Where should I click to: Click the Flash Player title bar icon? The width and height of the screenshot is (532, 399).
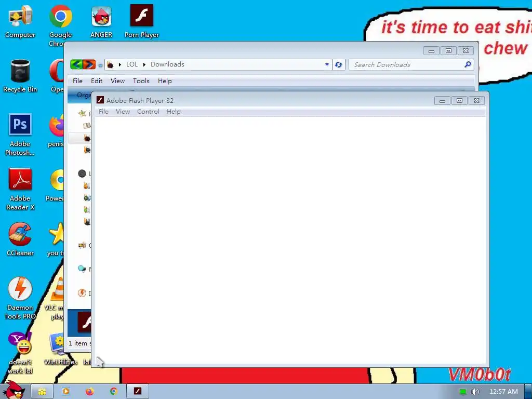(x=100, y=100)
